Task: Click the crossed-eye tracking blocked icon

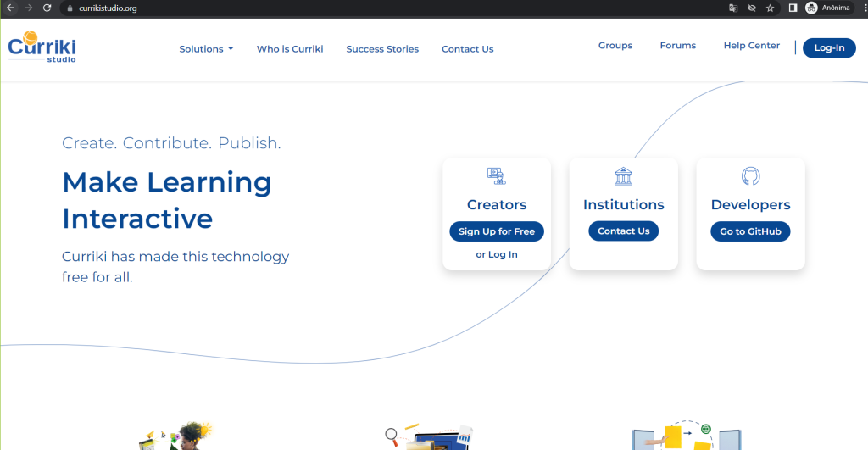Action: point(752,8)
